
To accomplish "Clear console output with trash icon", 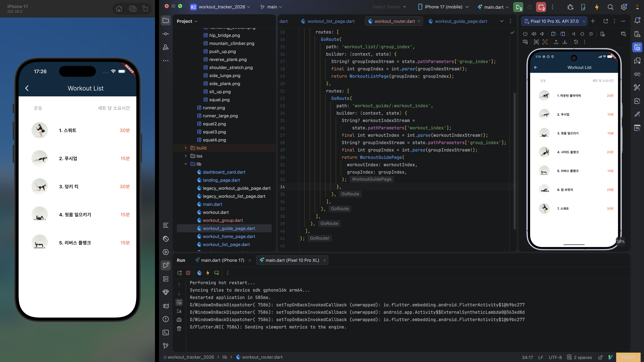I will [x=179, y=328].
